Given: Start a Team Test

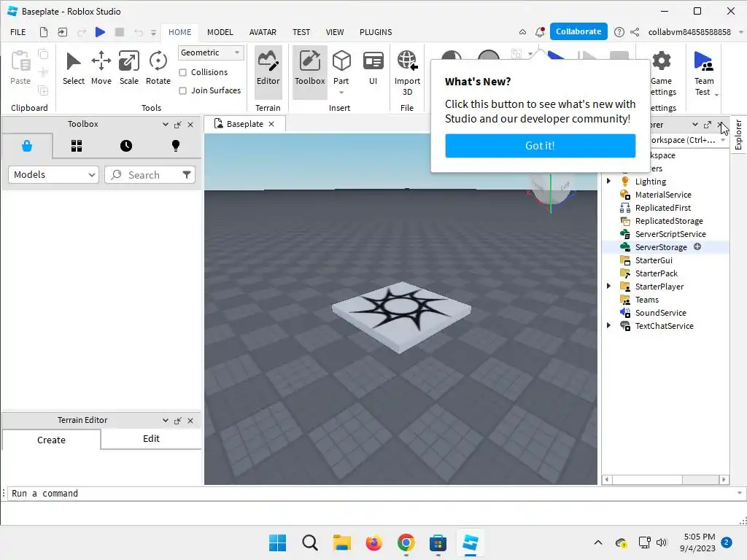Looking at the screenshot, I should [704, 74].
